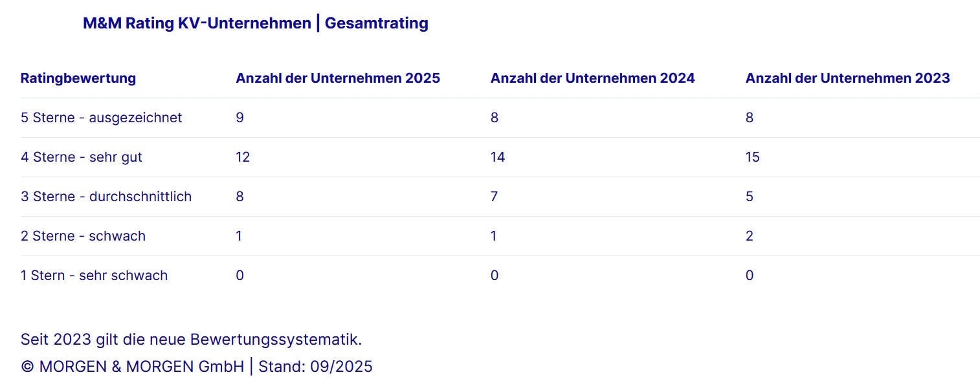Click the 2025 value 12 for 4 Sterne

click(243, 157)
